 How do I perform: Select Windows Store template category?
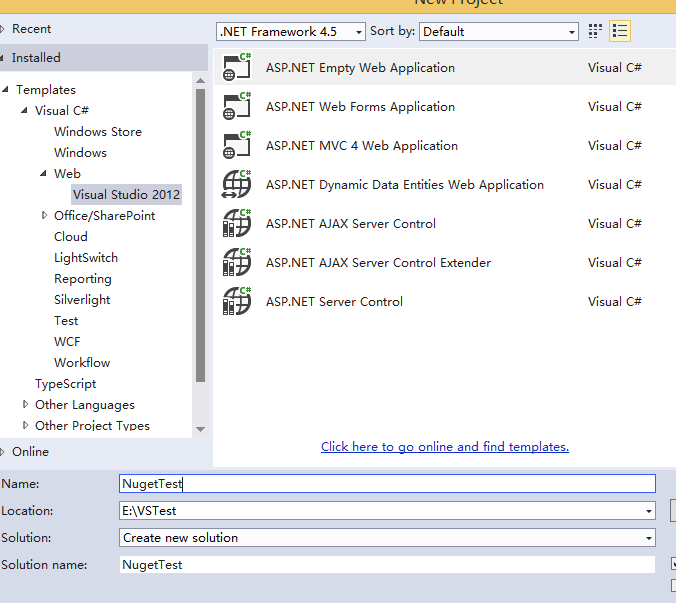click(98, 131)
